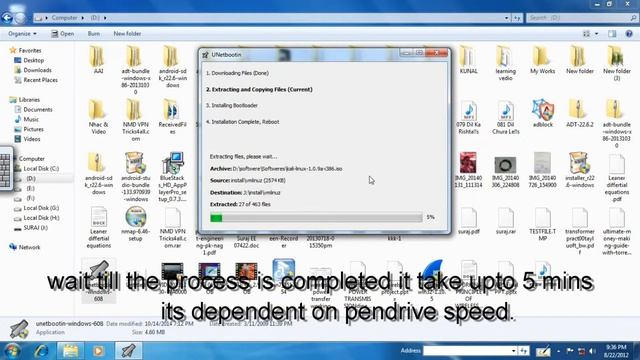Click the Burn toolbar button
640x360 pixels.
[93, 34]
